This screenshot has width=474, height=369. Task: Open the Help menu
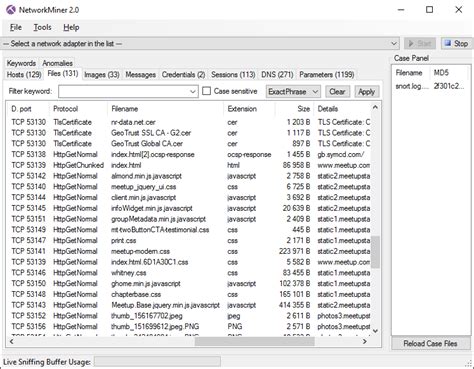(71, 27)
